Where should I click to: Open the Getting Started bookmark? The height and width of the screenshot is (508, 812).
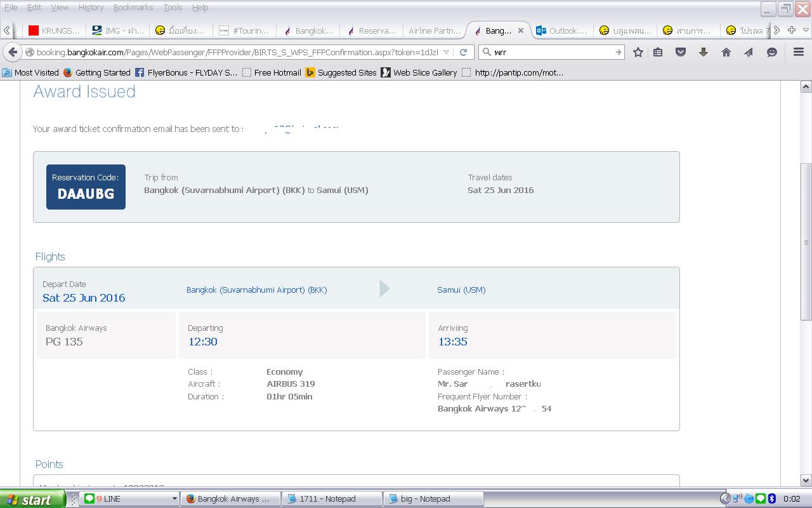point(97,72)
